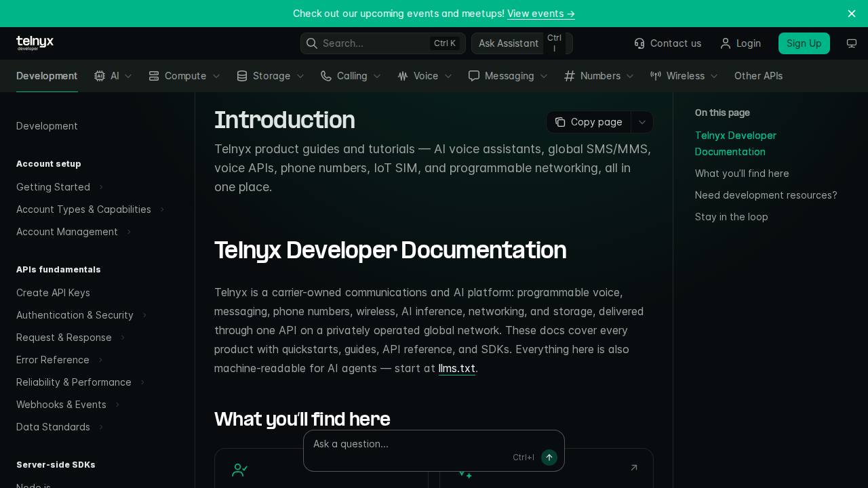Follow the View events link
The image size is (868, 488).
[541, 14]
